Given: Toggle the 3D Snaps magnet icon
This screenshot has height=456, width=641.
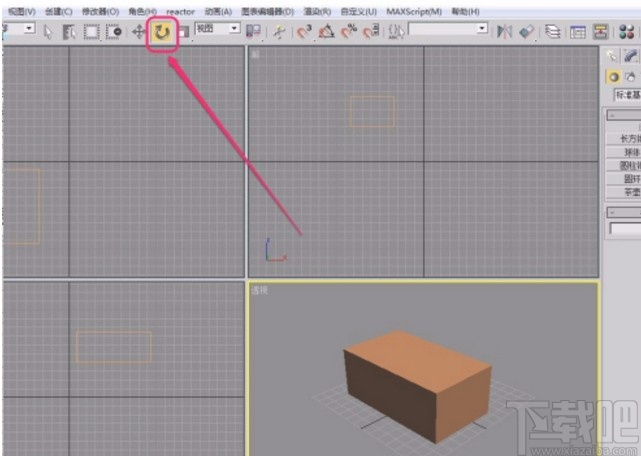Looking at the screenshot, I should point(304,31).
